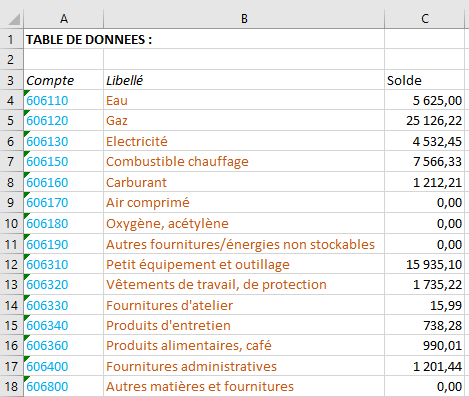Select the Air comprimé balance 0,00
This screenshot has height=397, width=469.
pos(424,202)
